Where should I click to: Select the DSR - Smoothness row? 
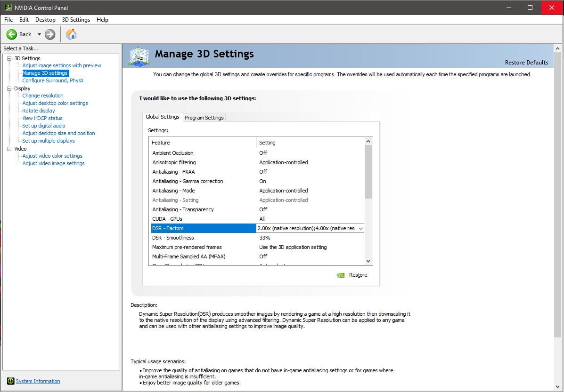tap(257, 238)
